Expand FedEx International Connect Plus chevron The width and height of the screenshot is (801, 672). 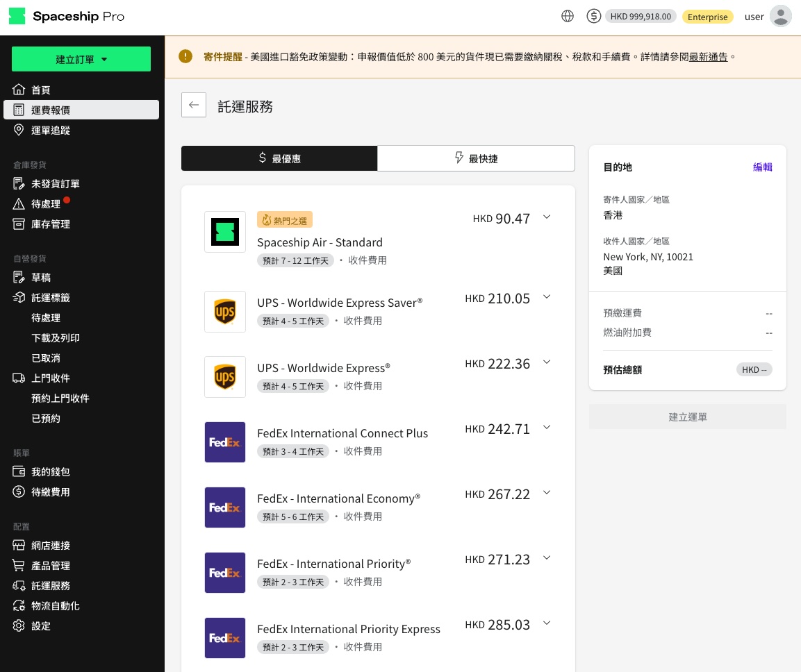547,428
